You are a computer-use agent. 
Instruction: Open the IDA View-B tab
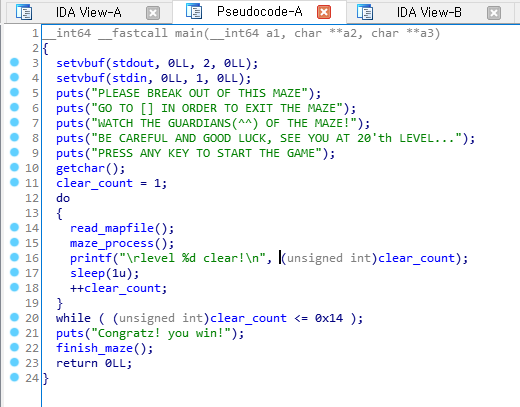(429, 13)
